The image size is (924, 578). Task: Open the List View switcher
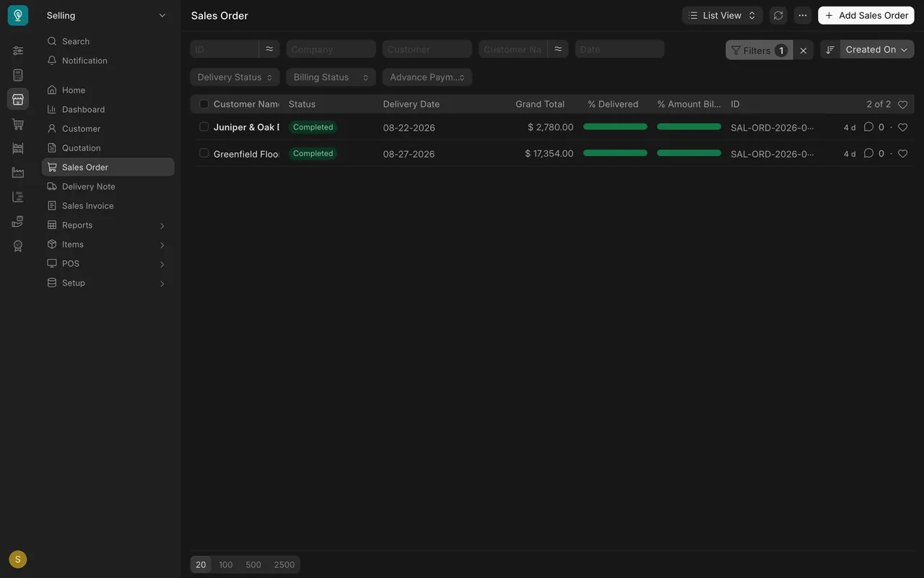[x=723, y=15]
